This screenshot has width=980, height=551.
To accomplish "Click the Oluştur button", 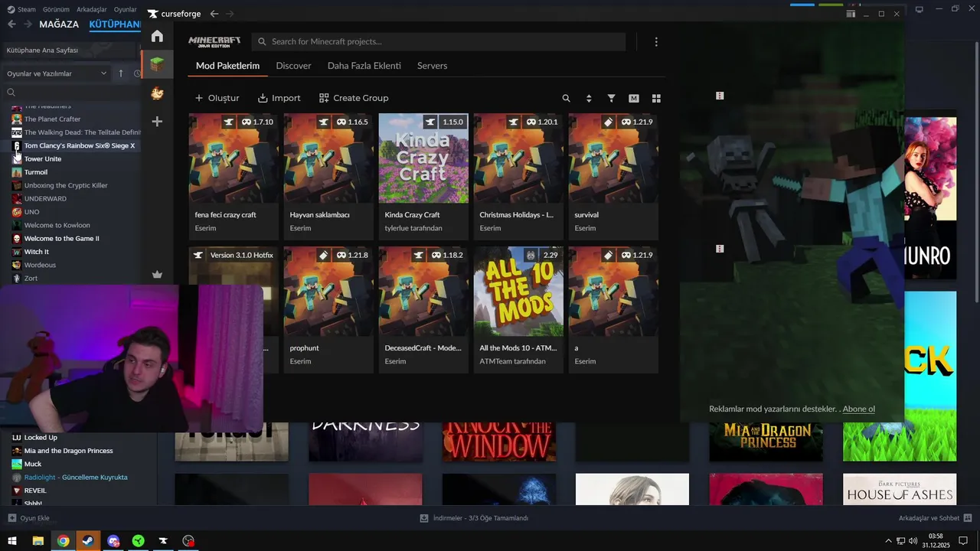I will pos(217,98).
